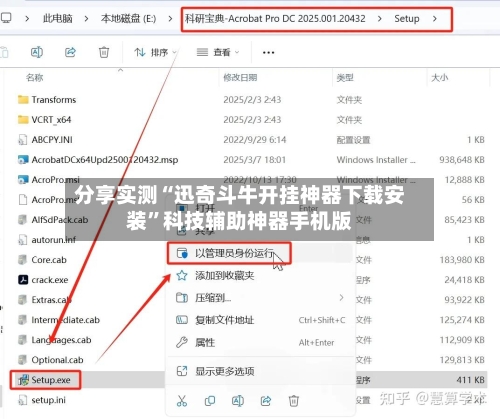
Task: Select the autorun.inf file icon
Action: (22, 240)
